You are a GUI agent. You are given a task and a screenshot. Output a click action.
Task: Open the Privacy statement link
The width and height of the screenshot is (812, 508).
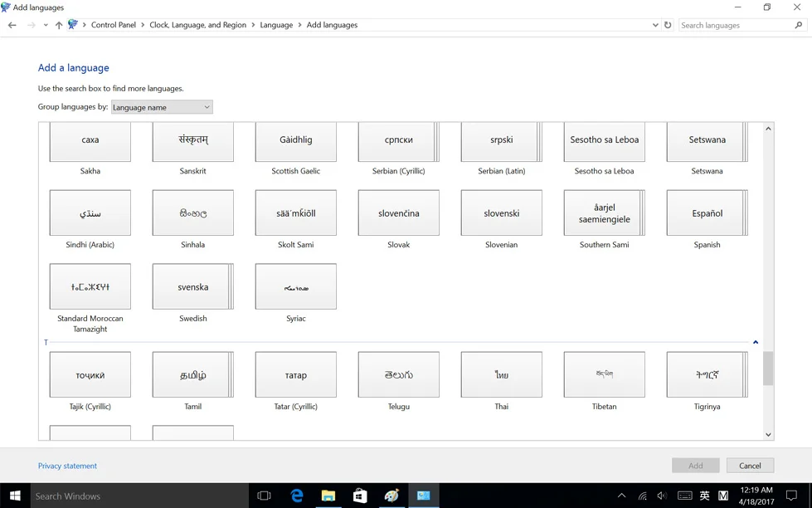[67, 466]
